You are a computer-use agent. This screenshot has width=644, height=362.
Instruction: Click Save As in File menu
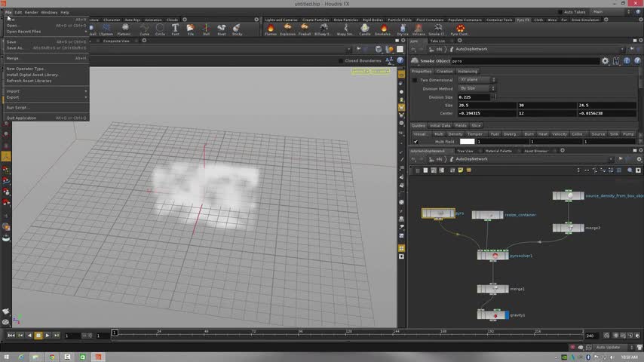pyautogui.click(x=16, y=48)
